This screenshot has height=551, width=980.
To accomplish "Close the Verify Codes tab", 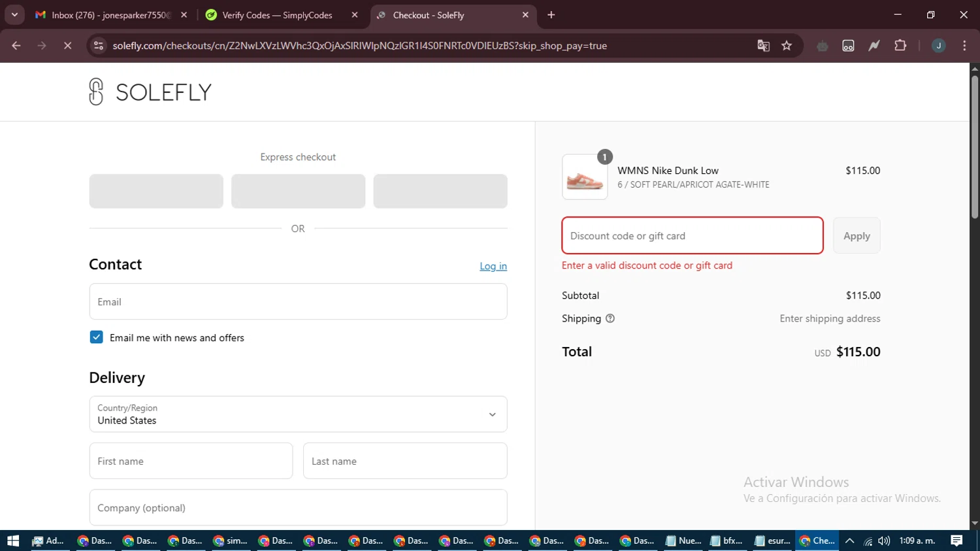I will click(355, 15).
